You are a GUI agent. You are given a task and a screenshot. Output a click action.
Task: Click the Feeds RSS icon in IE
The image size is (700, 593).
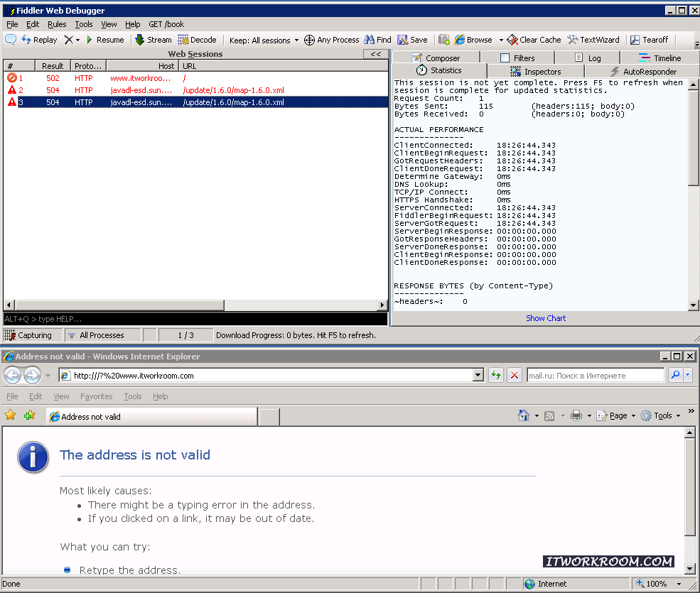tap(549, 416)
